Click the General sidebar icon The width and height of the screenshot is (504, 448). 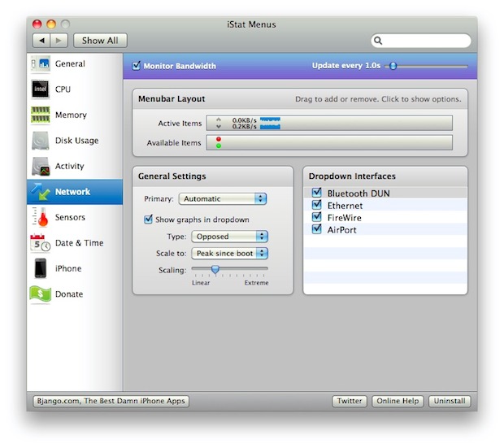41,63
